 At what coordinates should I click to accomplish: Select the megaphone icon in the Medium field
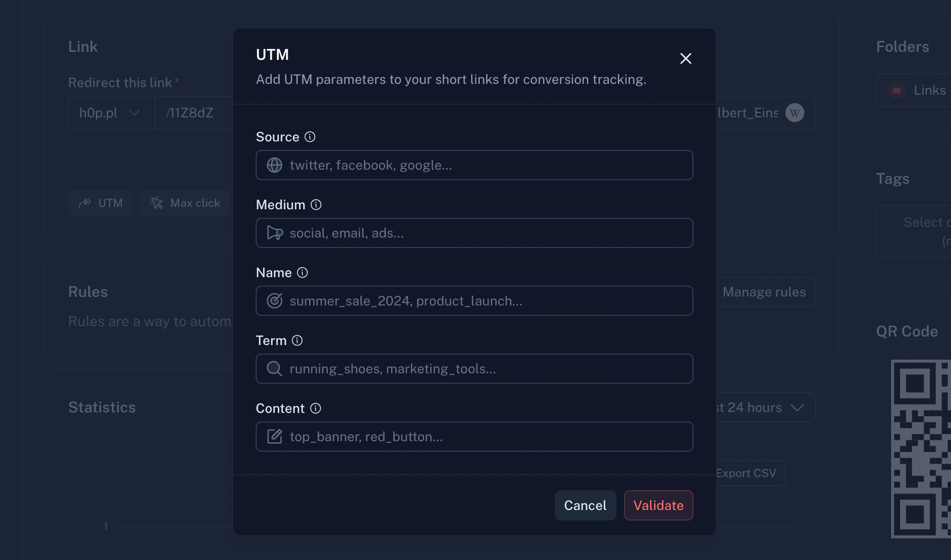pyautogui.click(x=274, y=233)
